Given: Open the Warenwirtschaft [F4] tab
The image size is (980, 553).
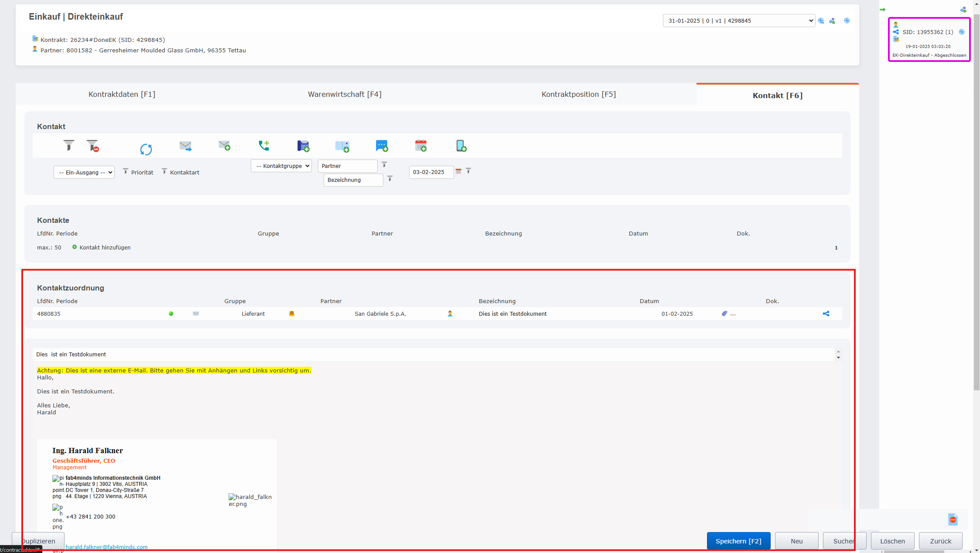Looking at the screenshot, I should 345,94.
